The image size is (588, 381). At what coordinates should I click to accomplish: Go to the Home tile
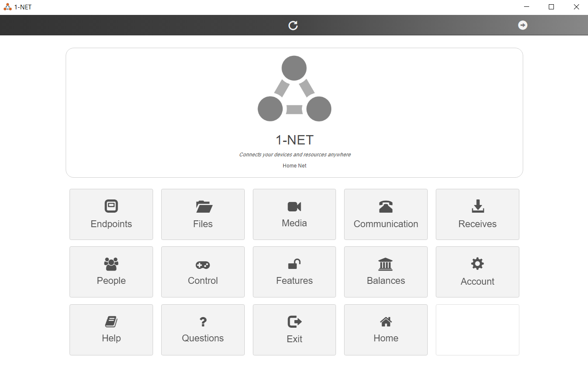pyautogui.click(x=386, y=329)
